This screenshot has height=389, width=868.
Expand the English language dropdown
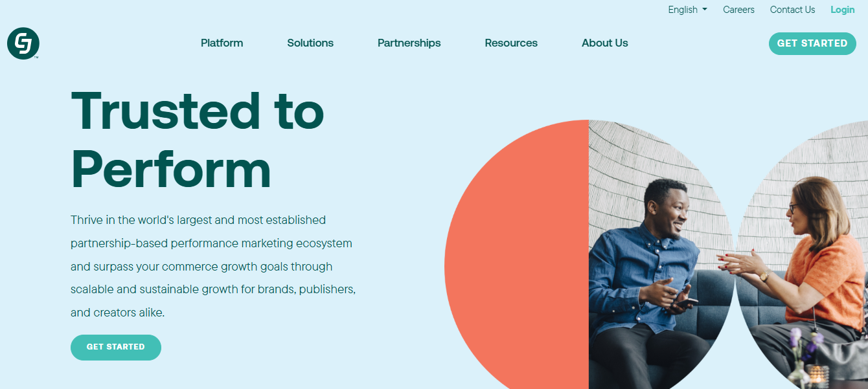(x=683, y=10)
